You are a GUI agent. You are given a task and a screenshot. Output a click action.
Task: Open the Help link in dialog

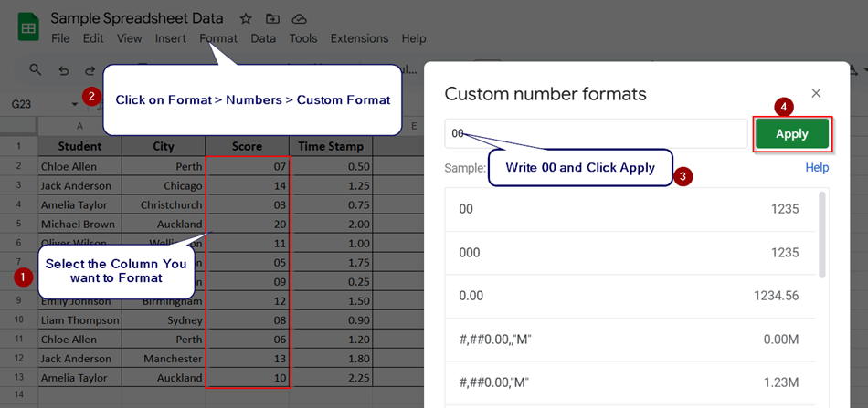coord(817,168)
